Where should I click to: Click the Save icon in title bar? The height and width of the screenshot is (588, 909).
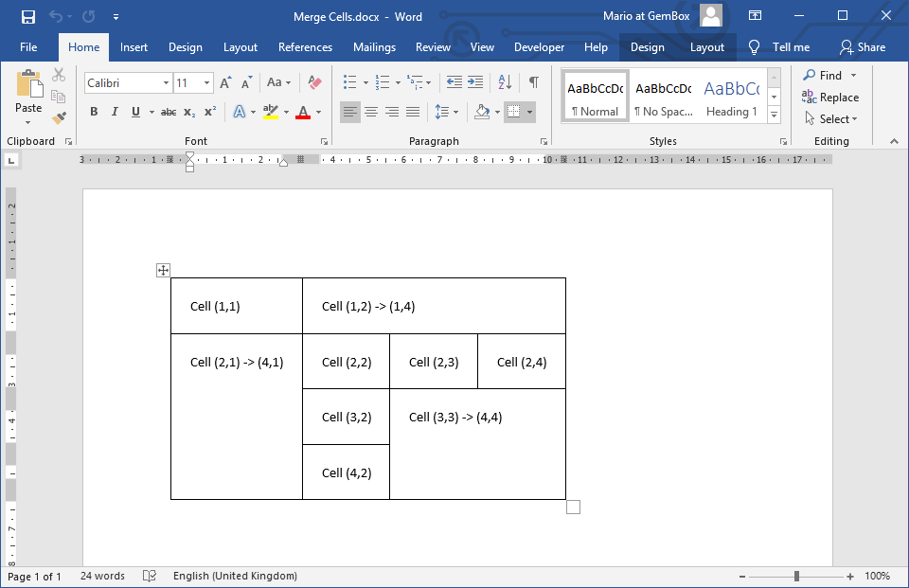point(27,16)
